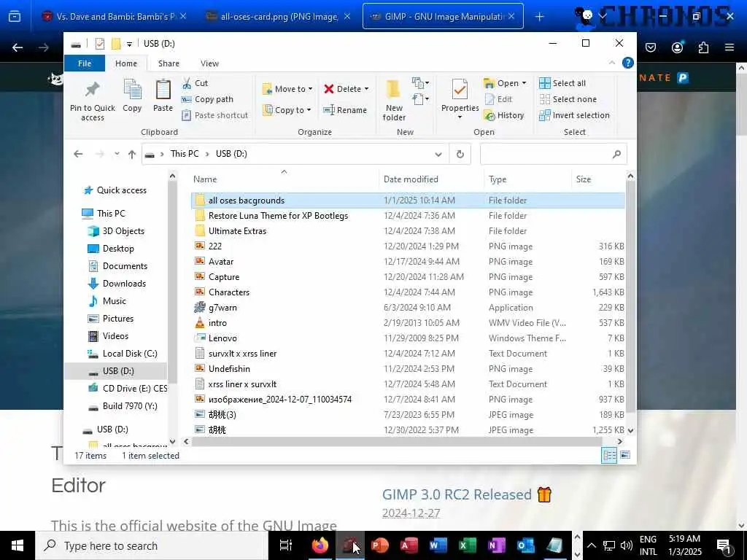Open the Open button dropdown
The image size is (747, 560).
pyautogui.click(x=524, y=83)
